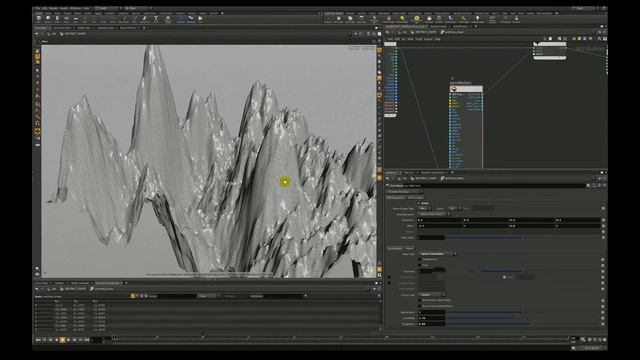Select the Font shelf tool

(156, 18)
